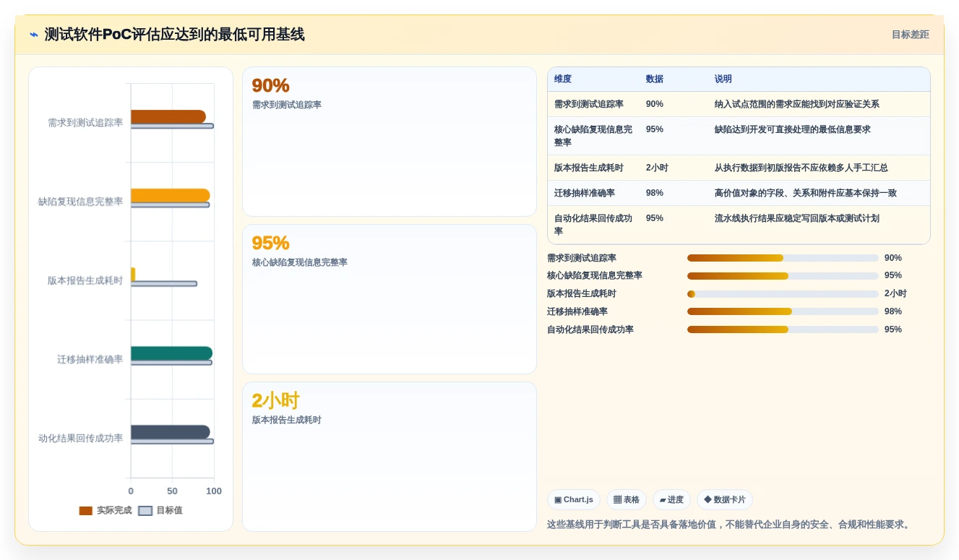Click the footnote about 安全、合规和性能要求

731,525
